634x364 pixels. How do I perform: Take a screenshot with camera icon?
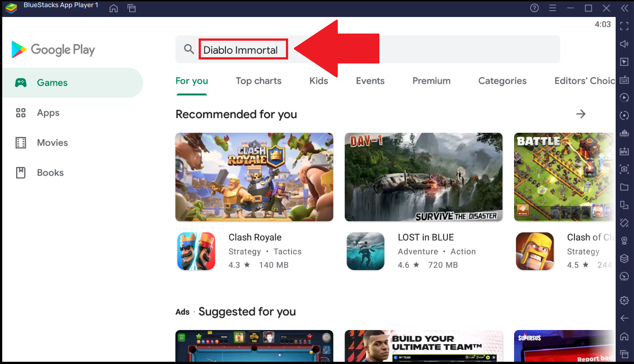(624, 169)
